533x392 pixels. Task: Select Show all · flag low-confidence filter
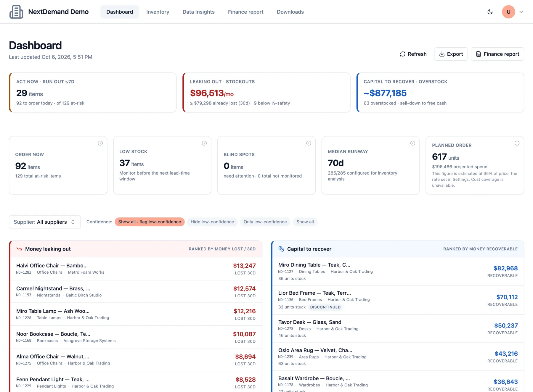tap(150, 222)
